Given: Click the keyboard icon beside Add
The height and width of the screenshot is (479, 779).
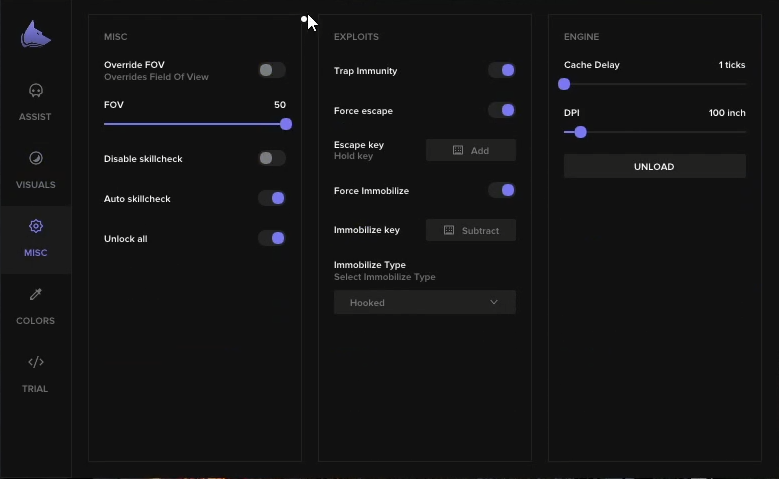Looking at the screenshot, I should coord(458,150).
